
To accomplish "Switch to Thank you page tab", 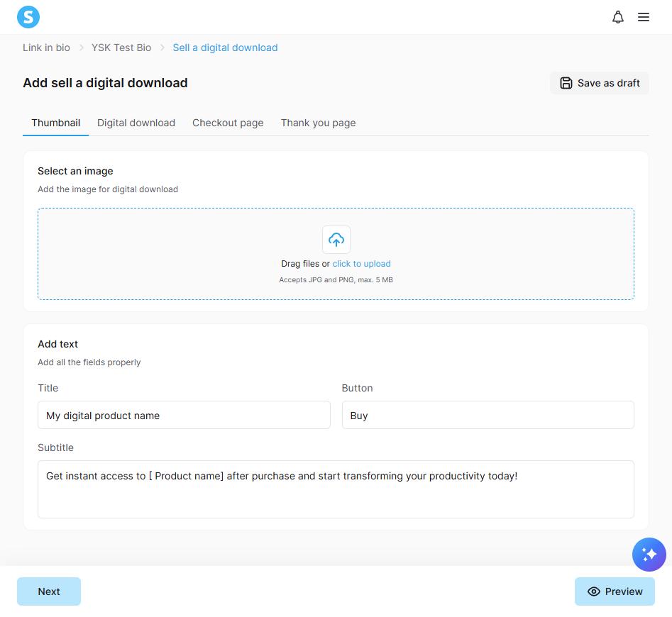I will pos(318,123).
